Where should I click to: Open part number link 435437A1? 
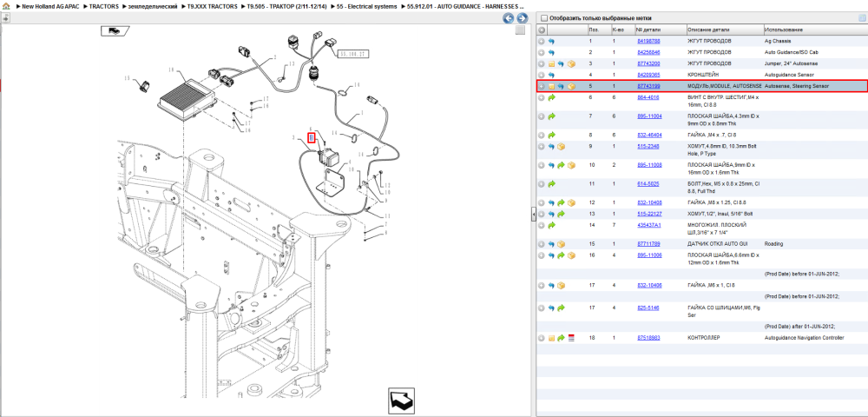click(648, 225)
